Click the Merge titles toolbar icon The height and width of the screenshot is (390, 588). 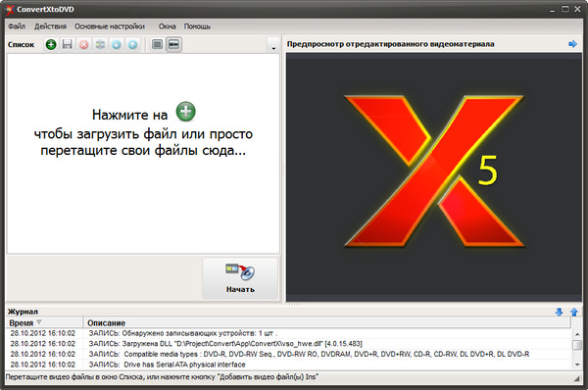[100, 45]
